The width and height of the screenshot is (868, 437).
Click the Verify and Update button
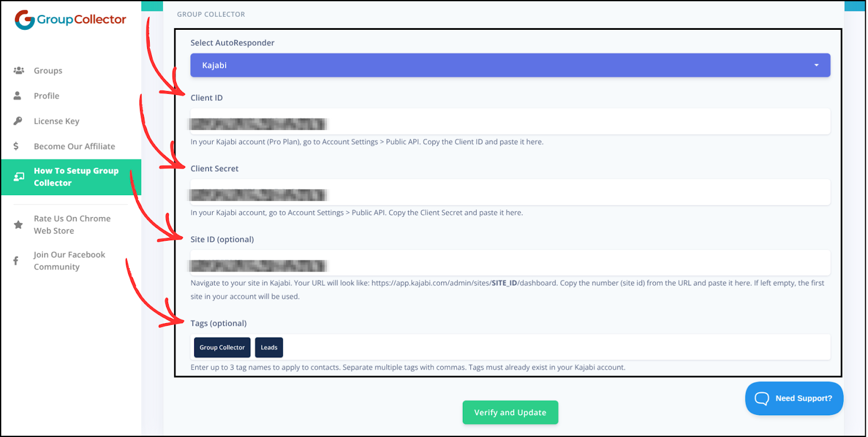coord(510,413)
